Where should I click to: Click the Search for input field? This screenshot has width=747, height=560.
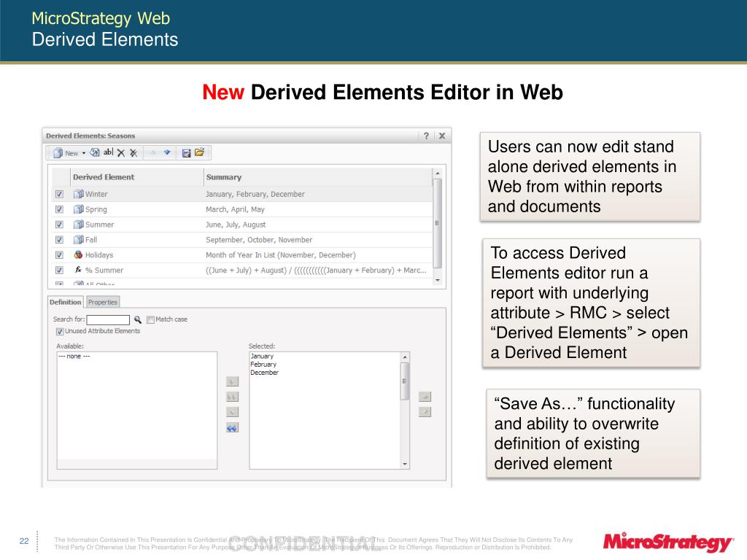pos(108,319)
